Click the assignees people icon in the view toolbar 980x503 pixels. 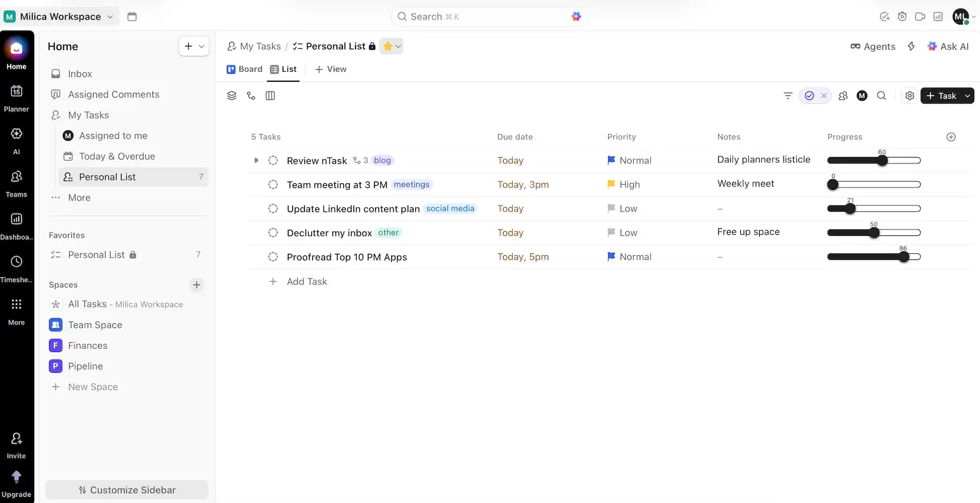[843, 95]
